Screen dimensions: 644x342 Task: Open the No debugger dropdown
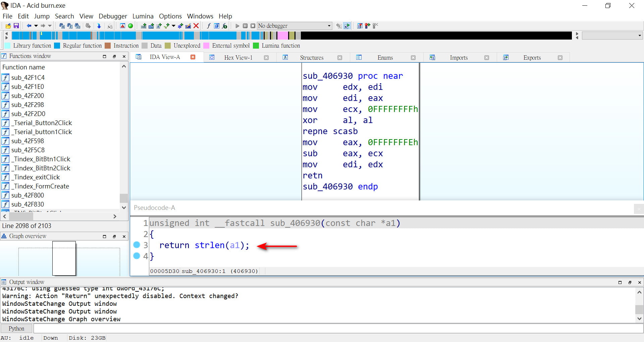(329, 26)
